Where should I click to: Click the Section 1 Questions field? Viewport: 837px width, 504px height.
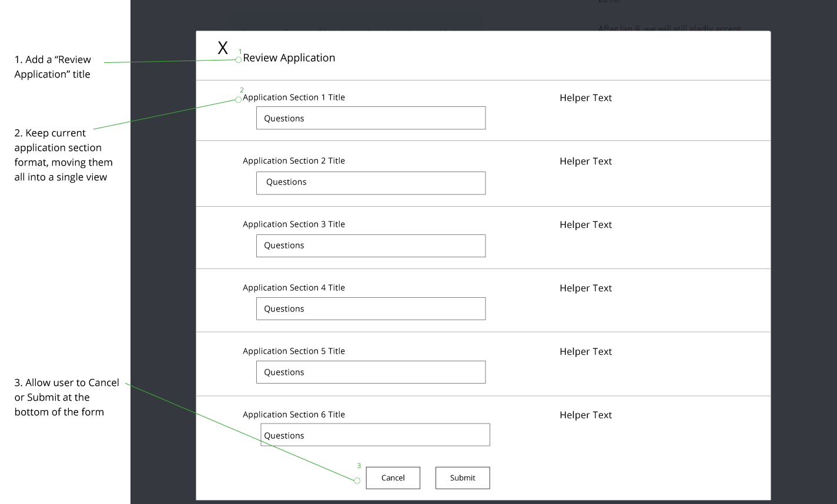point(371,118)
